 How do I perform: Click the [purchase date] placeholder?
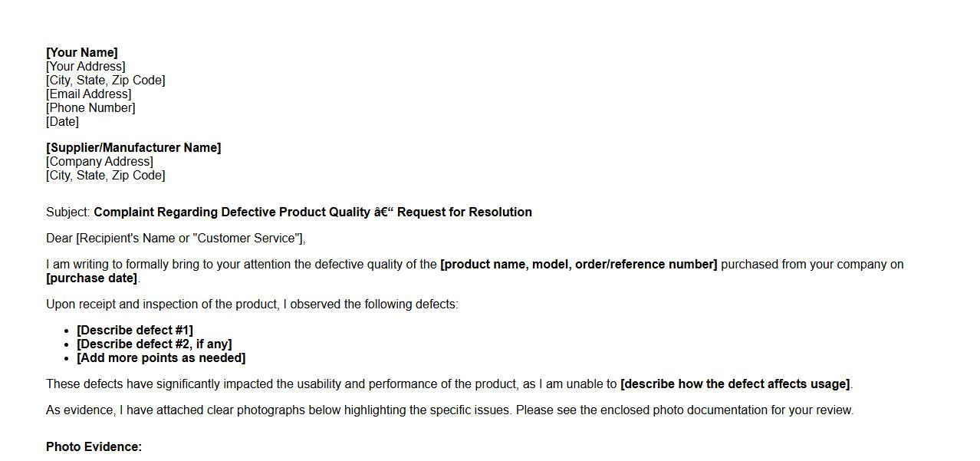(x=92, y=278)
